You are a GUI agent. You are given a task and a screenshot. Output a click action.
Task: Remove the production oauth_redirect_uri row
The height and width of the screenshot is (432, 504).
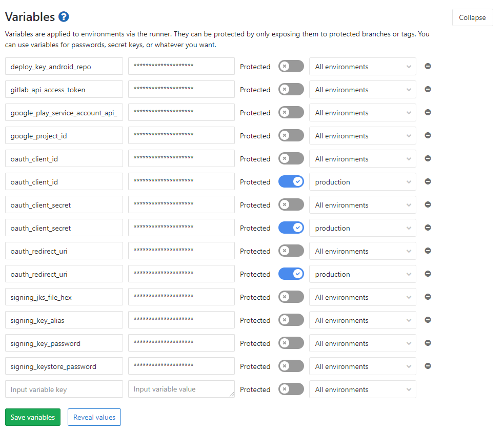tap(428, 274)
